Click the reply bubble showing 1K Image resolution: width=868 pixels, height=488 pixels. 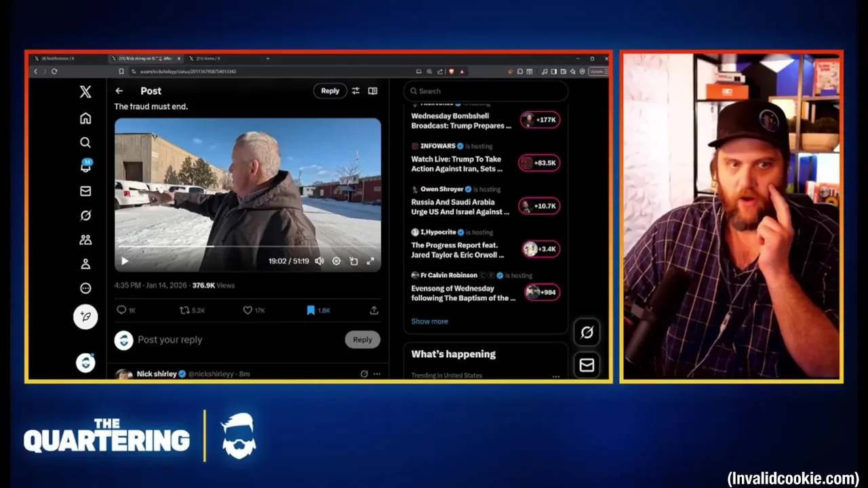(126, 310)
